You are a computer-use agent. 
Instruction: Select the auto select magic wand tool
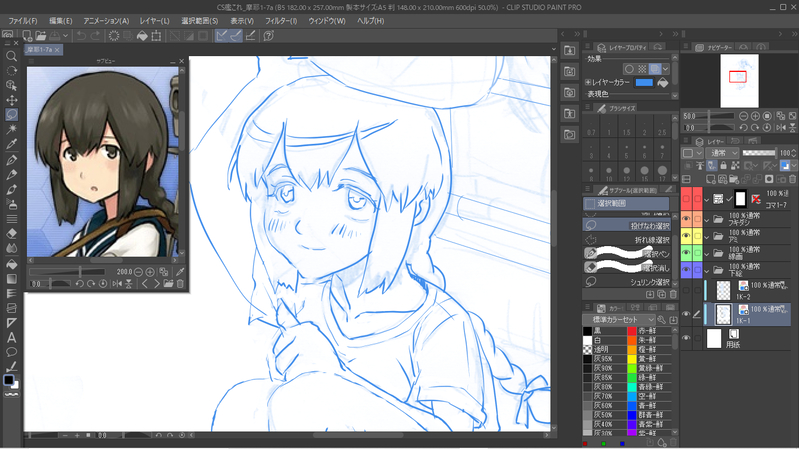[11, 129]
